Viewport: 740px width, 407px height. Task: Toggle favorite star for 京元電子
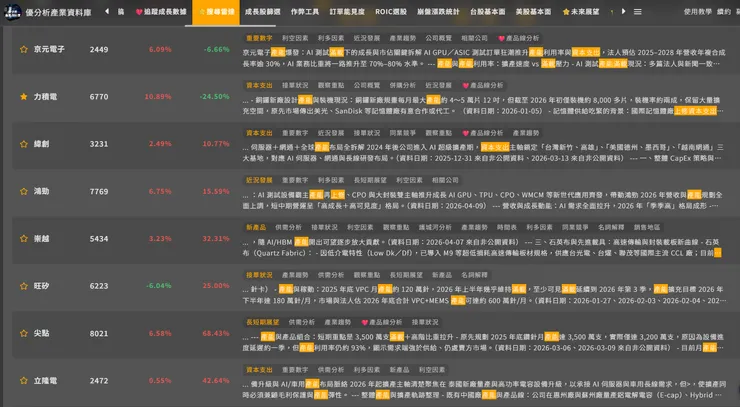coord(24,49)
